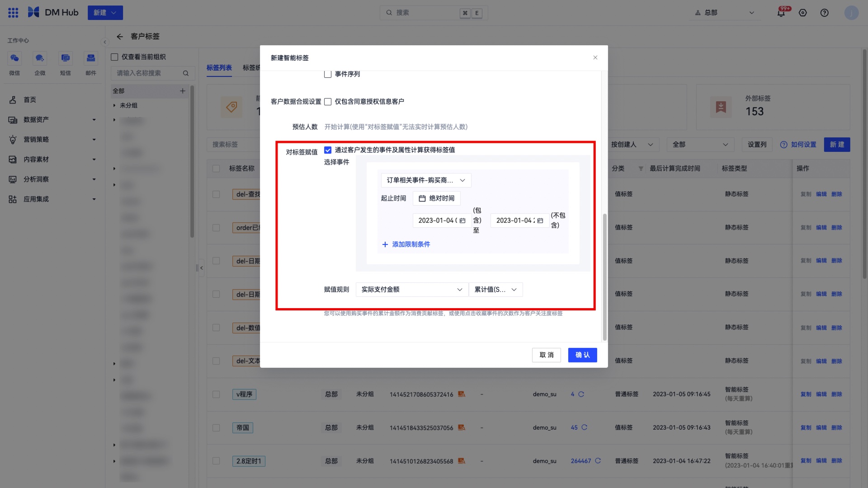This screenshot has width=868, height=488.
Task: Click the plus icon for 添加限制条件
Action: [x=385, y=244]
